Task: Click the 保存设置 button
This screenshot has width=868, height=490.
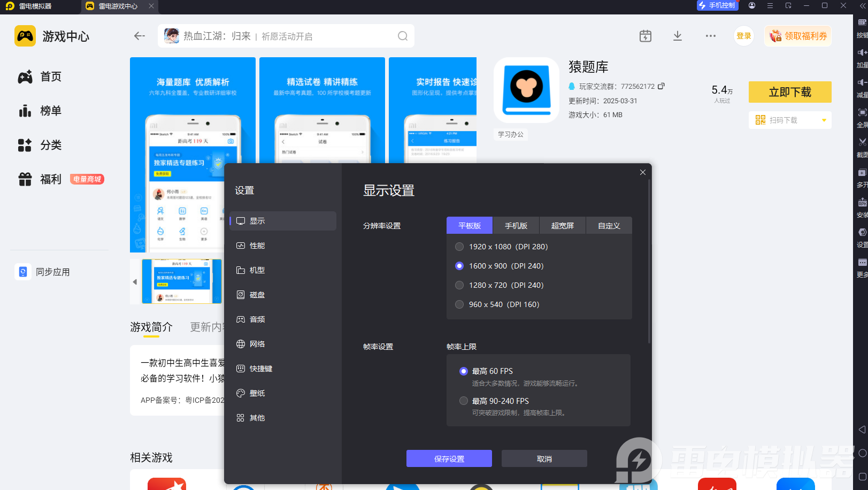Action: click(449, 458)
